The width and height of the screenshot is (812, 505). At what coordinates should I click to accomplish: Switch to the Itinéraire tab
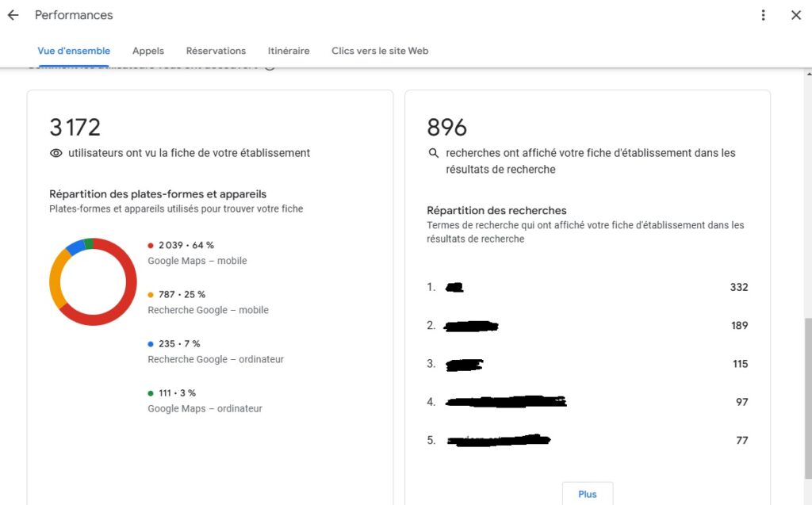[288, 50]
